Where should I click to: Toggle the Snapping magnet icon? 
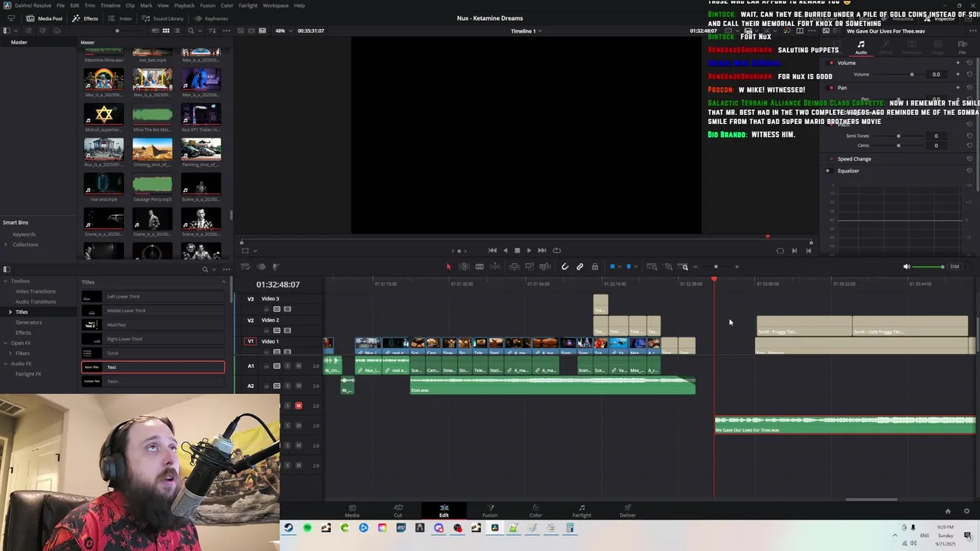[x=564, y=266]
